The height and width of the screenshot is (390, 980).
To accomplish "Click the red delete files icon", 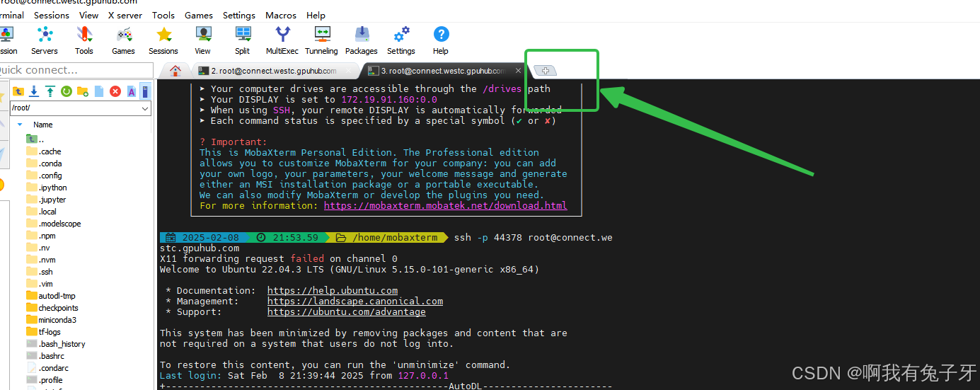I will point(115,91).
